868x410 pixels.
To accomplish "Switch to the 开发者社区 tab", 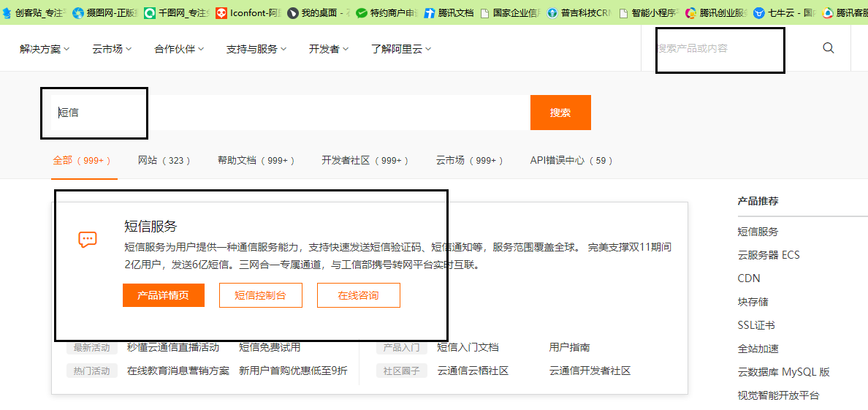I will coord(365,160).
